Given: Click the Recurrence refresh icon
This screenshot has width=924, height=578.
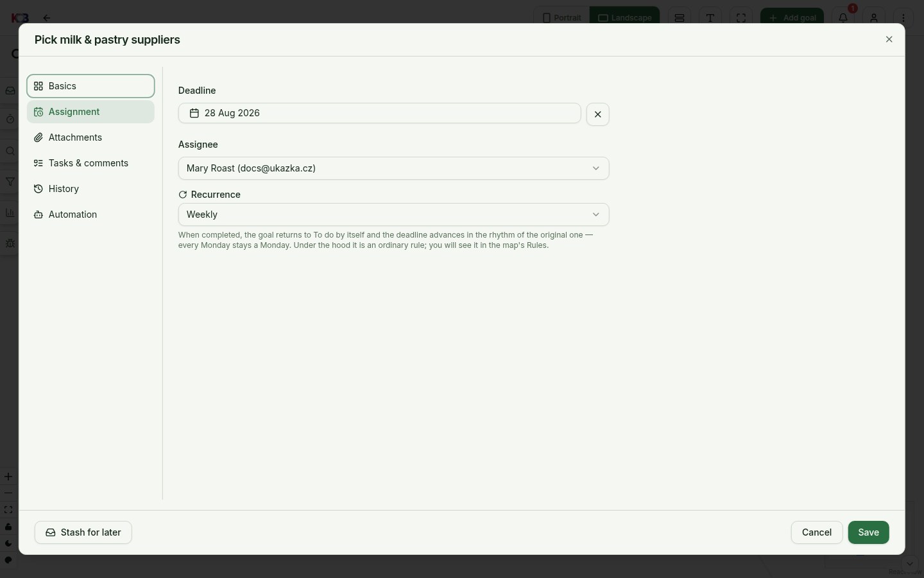Looking at the screenshot, I should click(183, 195).
